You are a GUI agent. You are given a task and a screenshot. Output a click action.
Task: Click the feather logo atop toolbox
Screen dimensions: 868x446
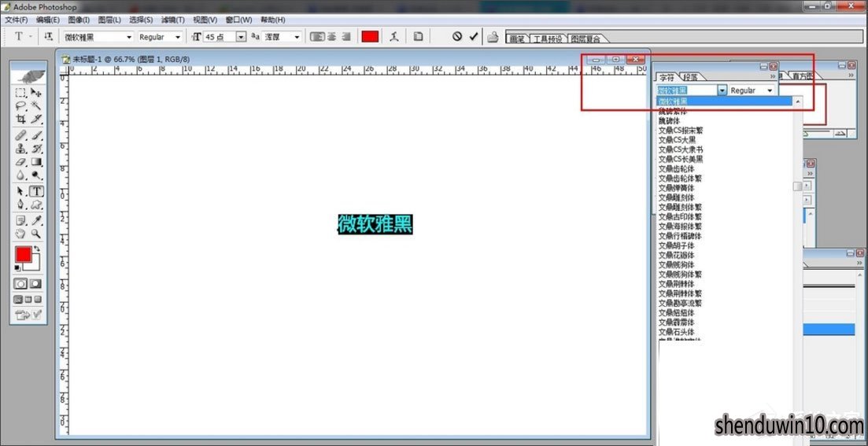point(31,76)
